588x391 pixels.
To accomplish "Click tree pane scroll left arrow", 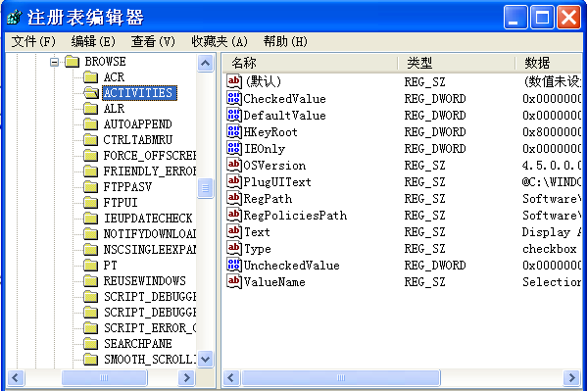I will click(x=16, y=377).
